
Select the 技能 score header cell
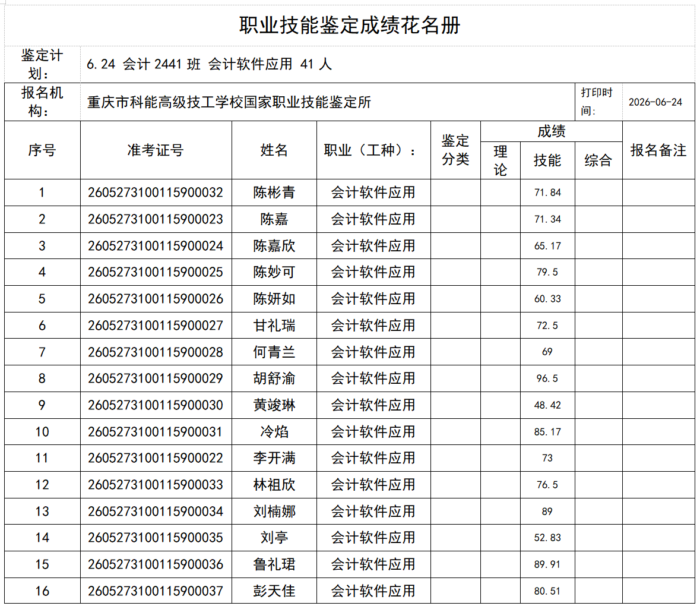547,160
